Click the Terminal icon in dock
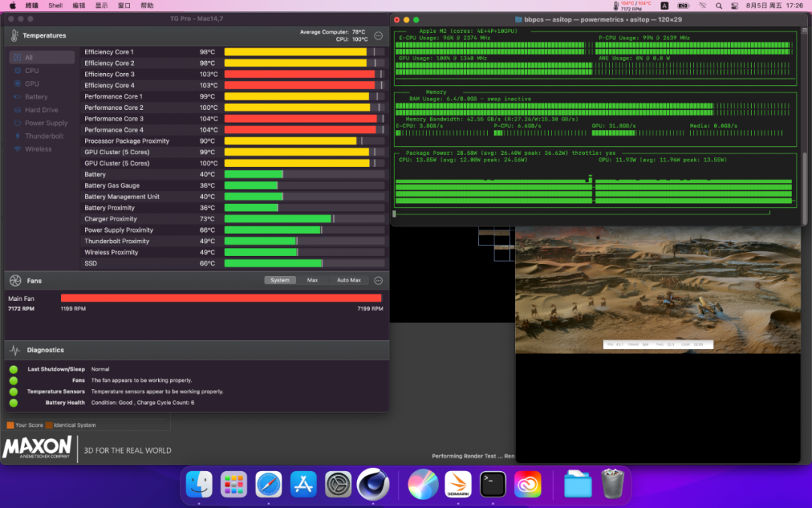 493,484
